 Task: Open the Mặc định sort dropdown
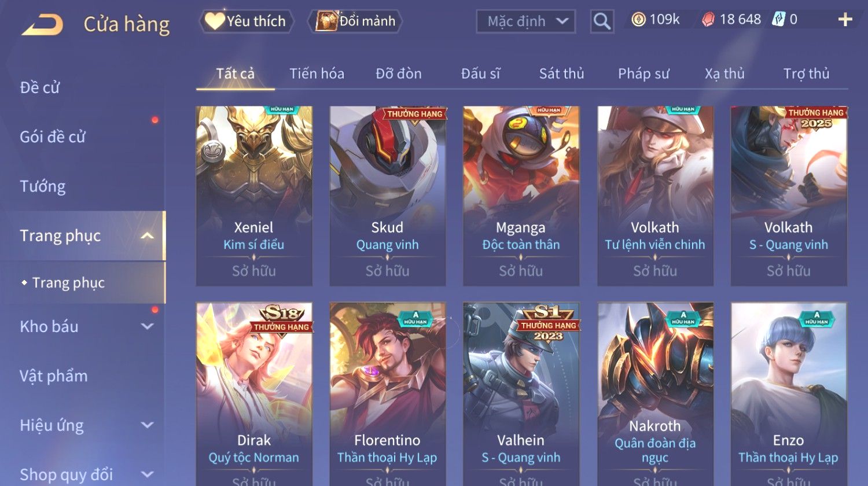click(x=526, y=21)
